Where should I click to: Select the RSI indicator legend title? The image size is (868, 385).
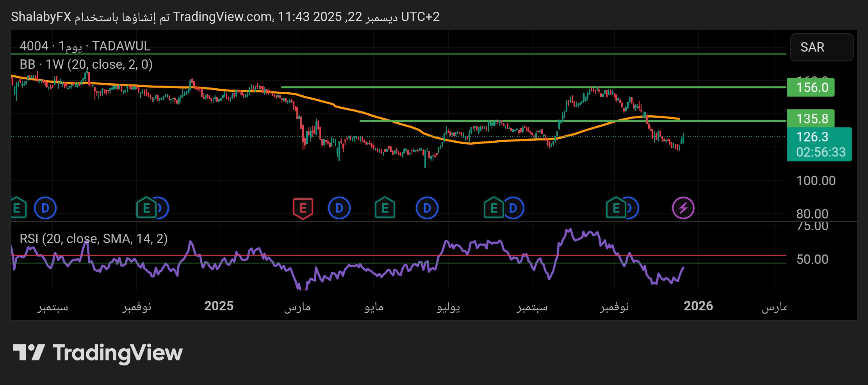pos(93,238)
